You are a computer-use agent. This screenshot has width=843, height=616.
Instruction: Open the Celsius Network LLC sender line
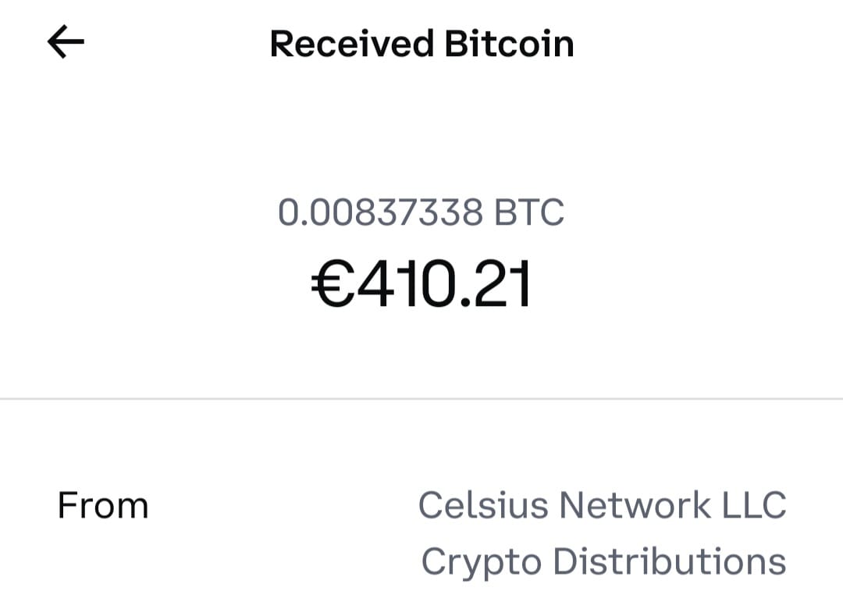click(x=602, y=505)
